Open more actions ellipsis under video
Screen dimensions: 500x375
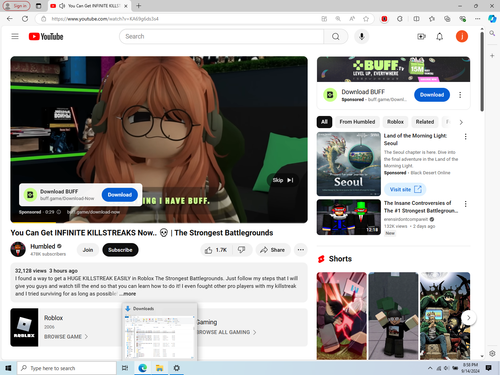point(301,250)
